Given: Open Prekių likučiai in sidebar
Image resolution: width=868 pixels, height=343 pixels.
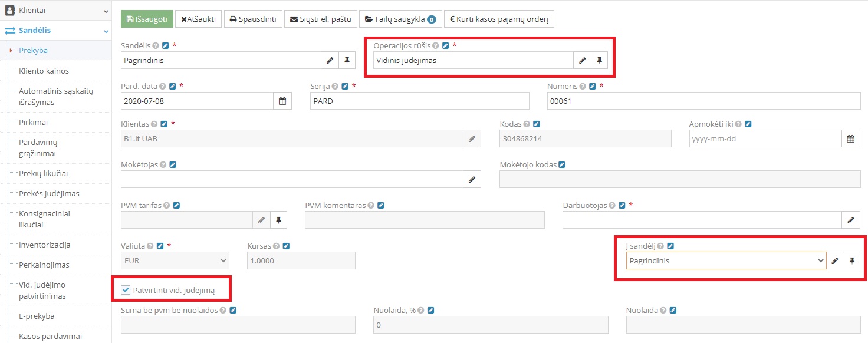Looking at the screenshot, I should click(44, 174).
